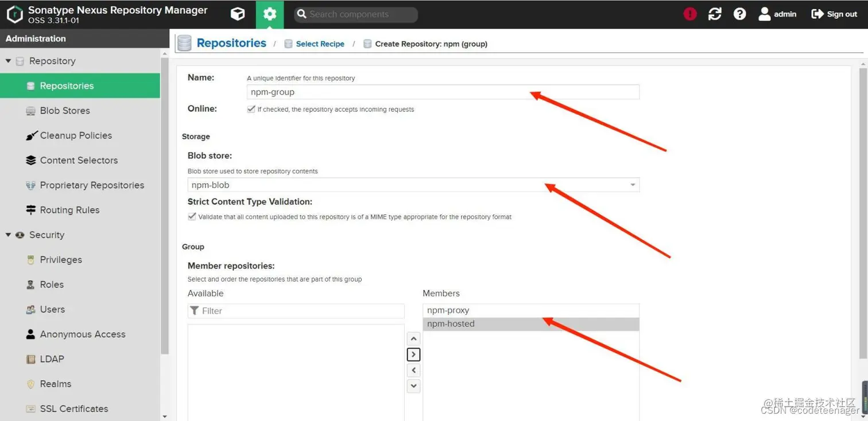Click the Refresh icon in header
The width and height of the screenshot is (868, 421).
coord(715,14)
